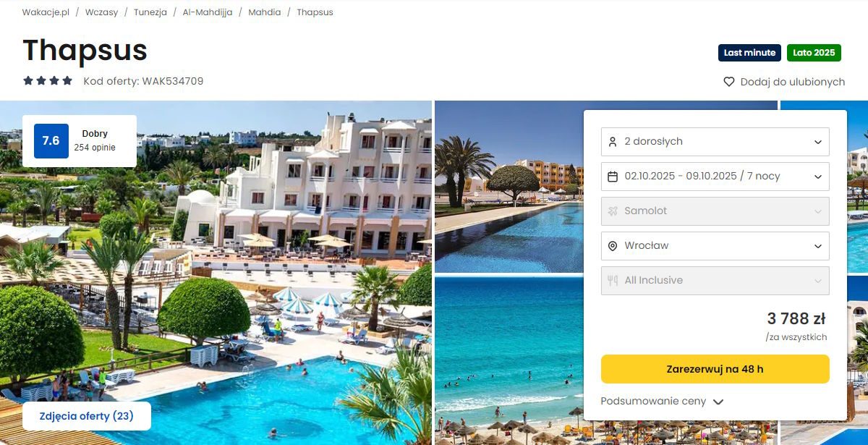Click the calendar icon in date field

(613, 177)
